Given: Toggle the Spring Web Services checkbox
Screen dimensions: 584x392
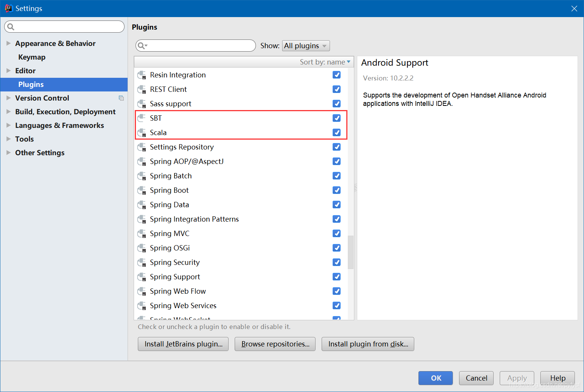Looking at the screenshot, I should tap(336, 305).
